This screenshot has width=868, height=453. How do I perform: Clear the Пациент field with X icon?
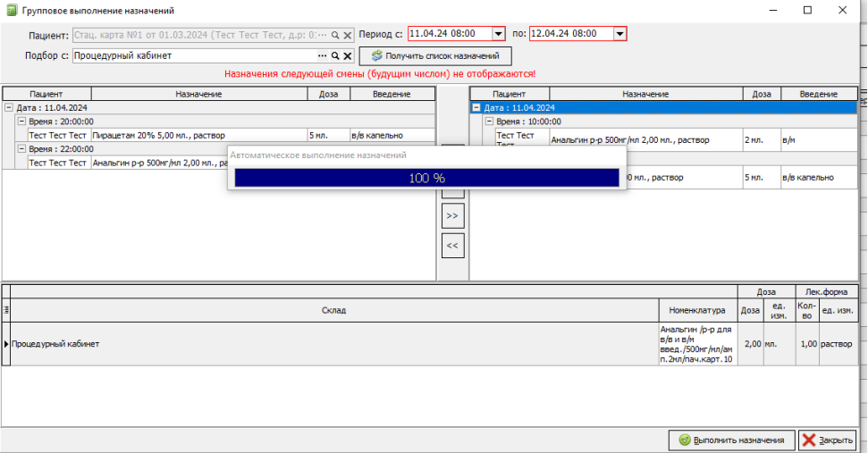click(348, 35)
